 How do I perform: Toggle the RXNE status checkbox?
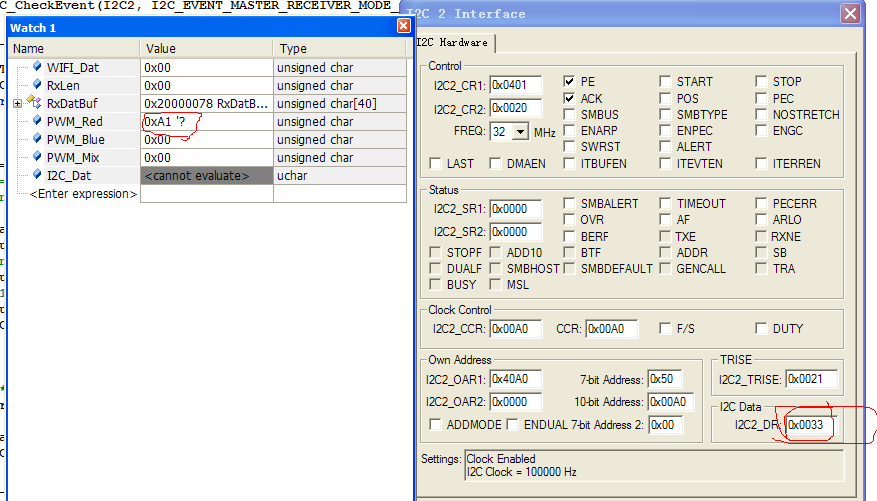761,236
